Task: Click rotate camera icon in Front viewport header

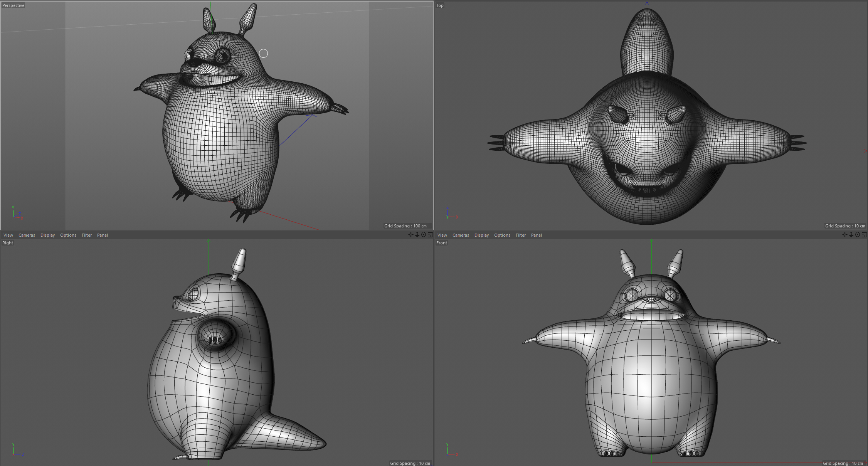Action: [858, 235]
